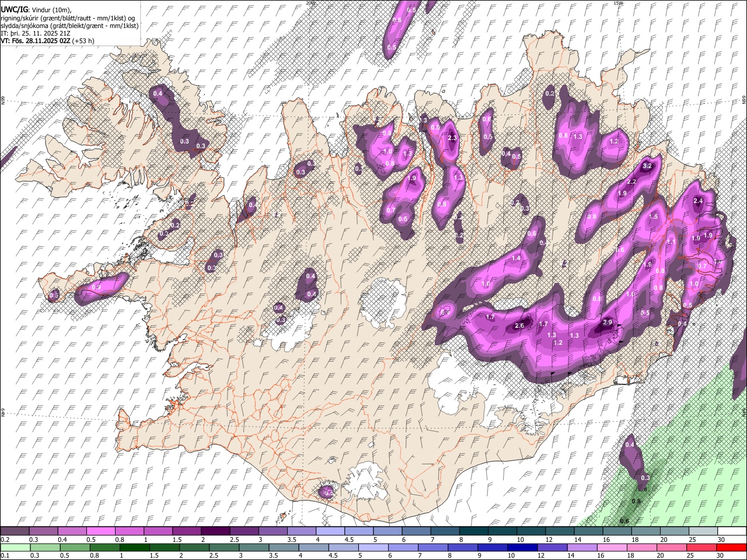Click the 2.2 precipitation value on the map
Image resolution: width=747 pixels, height=560 pixels.
click(x=631, y=181)
